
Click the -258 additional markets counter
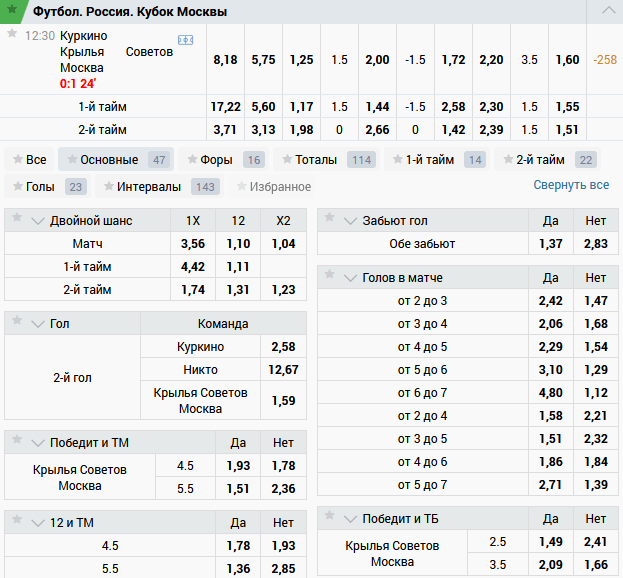click(604, 60)
